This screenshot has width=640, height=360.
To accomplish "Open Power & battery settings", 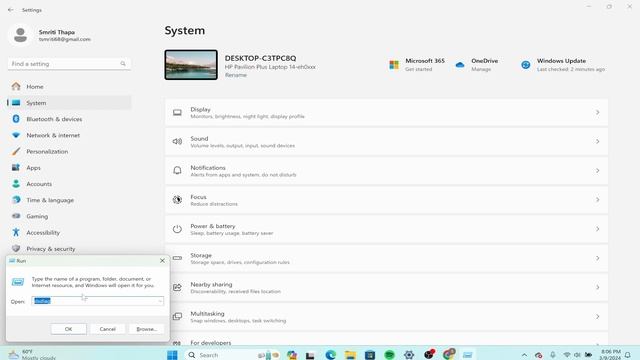I will tap(387, 229).
